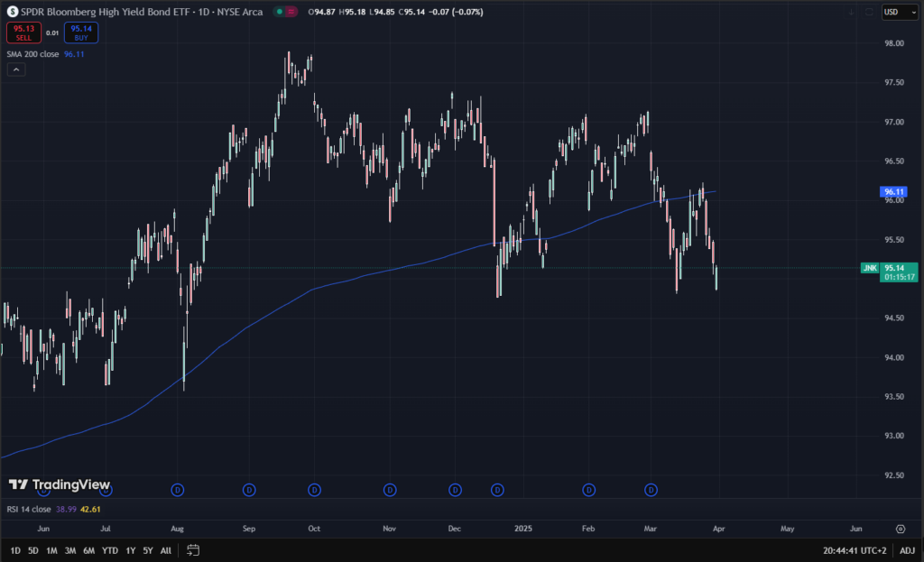Click the 0.01 spread value
This screenshot has width=924, height=562.
[52, 33]
